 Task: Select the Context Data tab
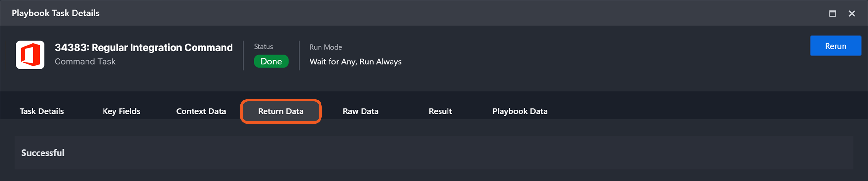click(201, 111)
